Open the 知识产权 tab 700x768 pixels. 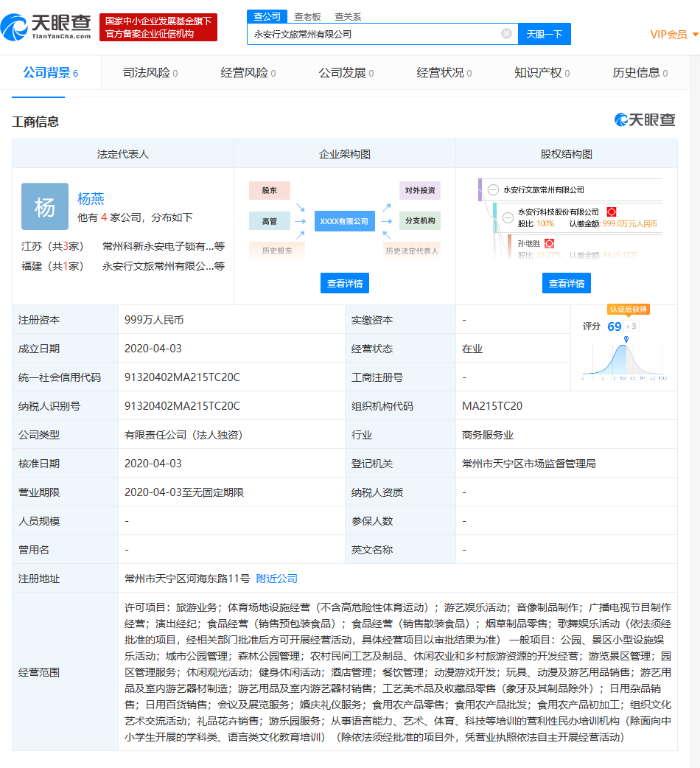[542, 73]
